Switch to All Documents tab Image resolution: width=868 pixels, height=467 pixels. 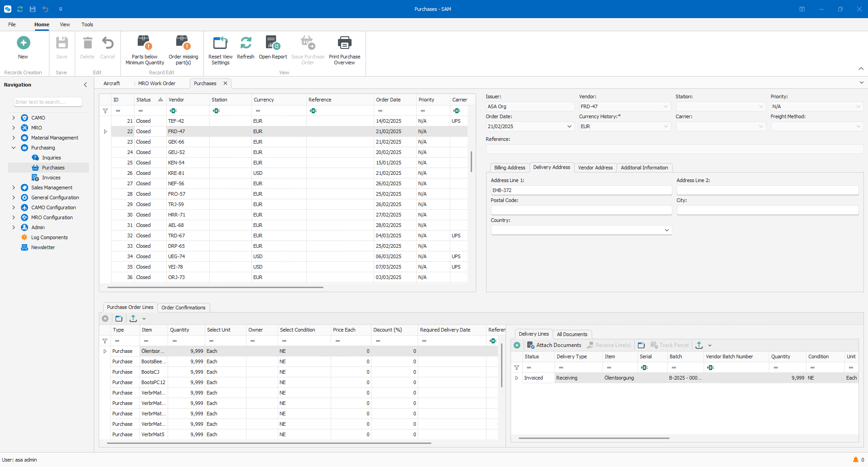(572, 334)
